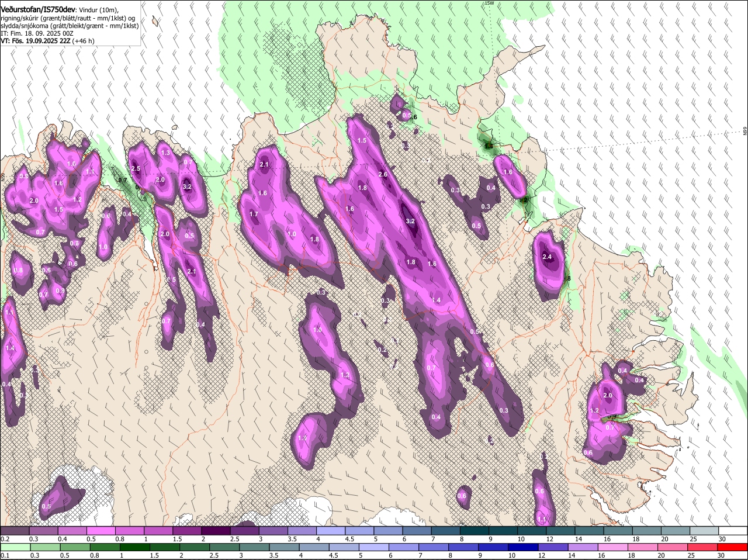Select top legend swatch starting at 2.5
The image size is (748, 560).
(244, 530)
